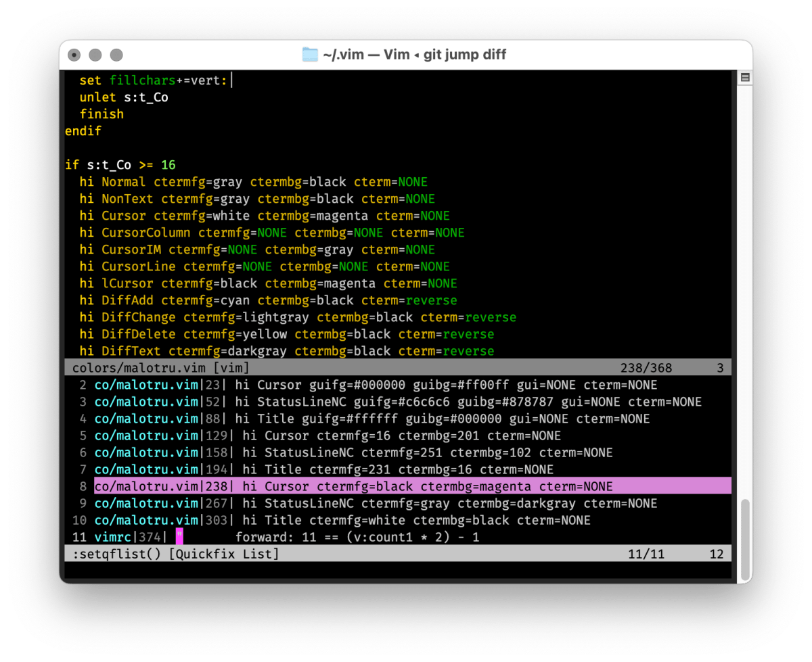Click the "set fillchars+=vert:" line

(156, 80)
